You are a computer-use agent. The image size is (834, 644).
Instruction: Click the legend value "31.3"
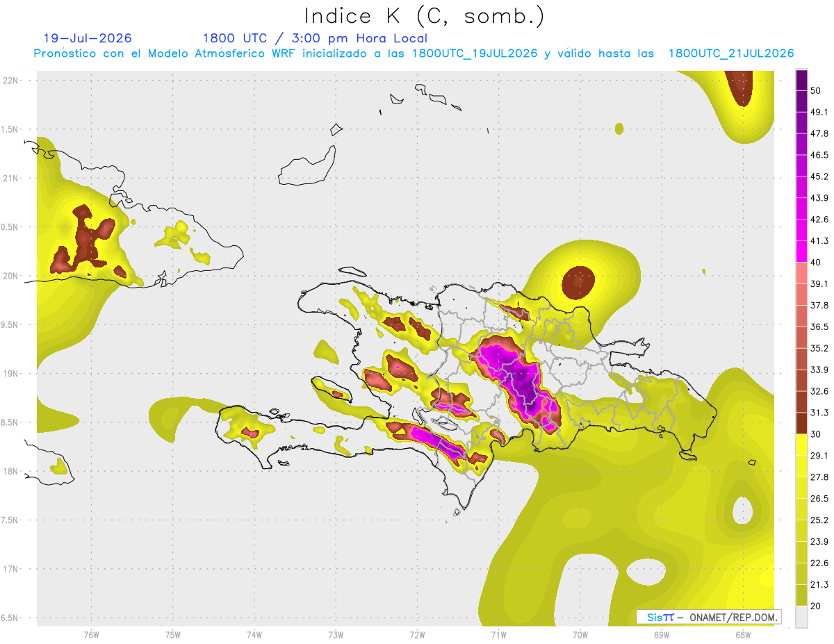[x=819, y=413]
